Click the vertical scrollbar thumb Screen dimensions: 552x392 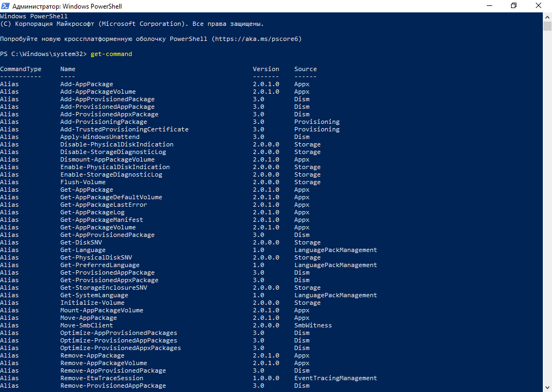(547, 26)
